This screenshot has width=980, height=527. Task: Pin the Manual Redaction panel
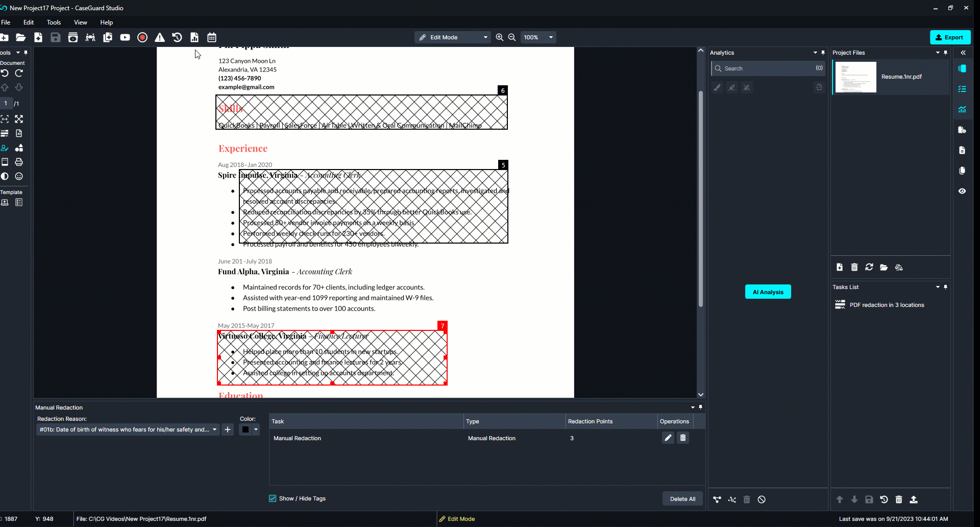701,407
